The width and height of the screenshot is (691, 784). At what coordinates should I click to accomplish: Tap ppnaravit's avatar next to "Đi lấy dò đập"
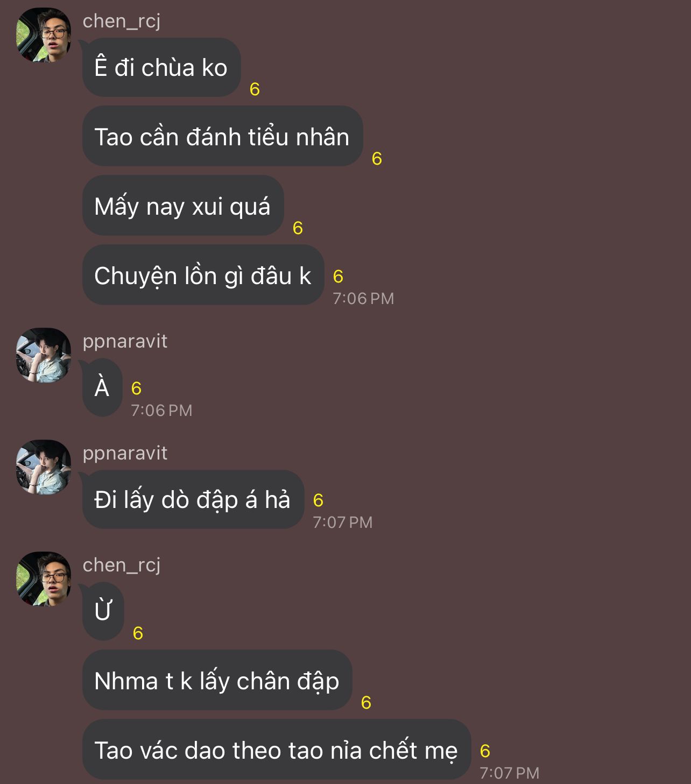click(x=44, y=467)
